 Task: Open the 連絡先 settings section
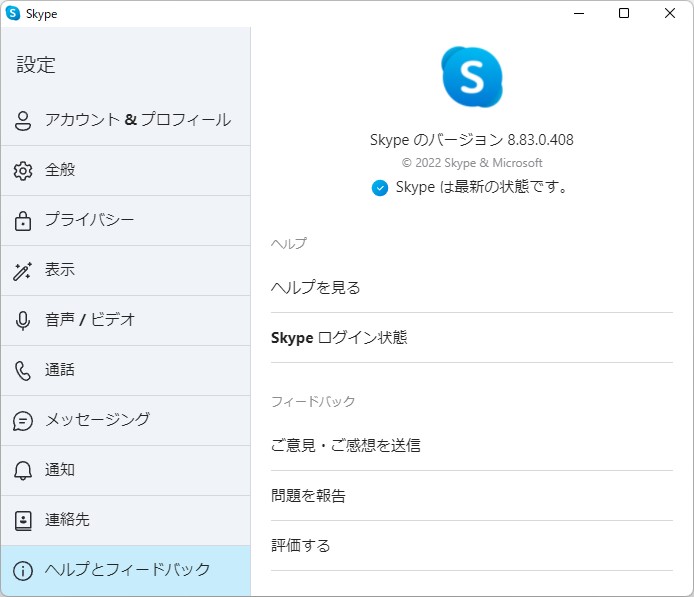point(126,521)
